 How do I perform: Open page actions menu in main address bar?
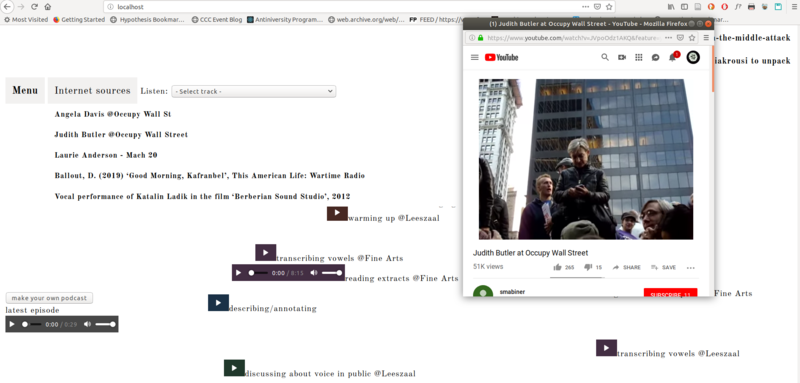pyautogui.click(x=585, y=7)
